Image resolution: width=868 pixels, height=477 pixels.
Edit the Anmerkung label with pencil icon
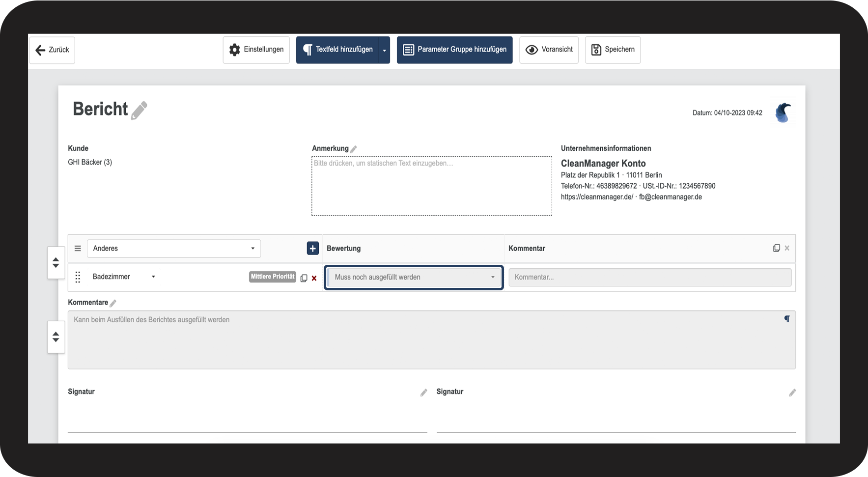354,149
